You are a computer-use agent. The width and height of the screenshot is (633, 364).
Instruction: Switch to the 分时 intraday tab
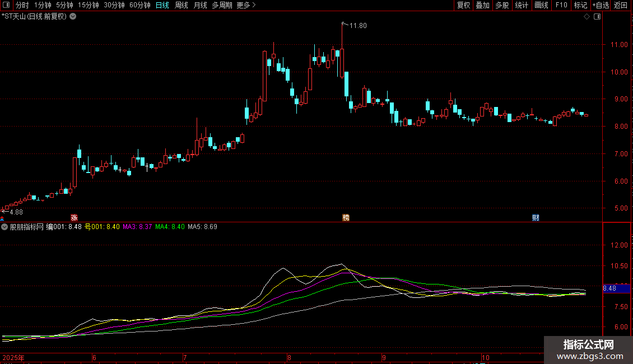22,5
